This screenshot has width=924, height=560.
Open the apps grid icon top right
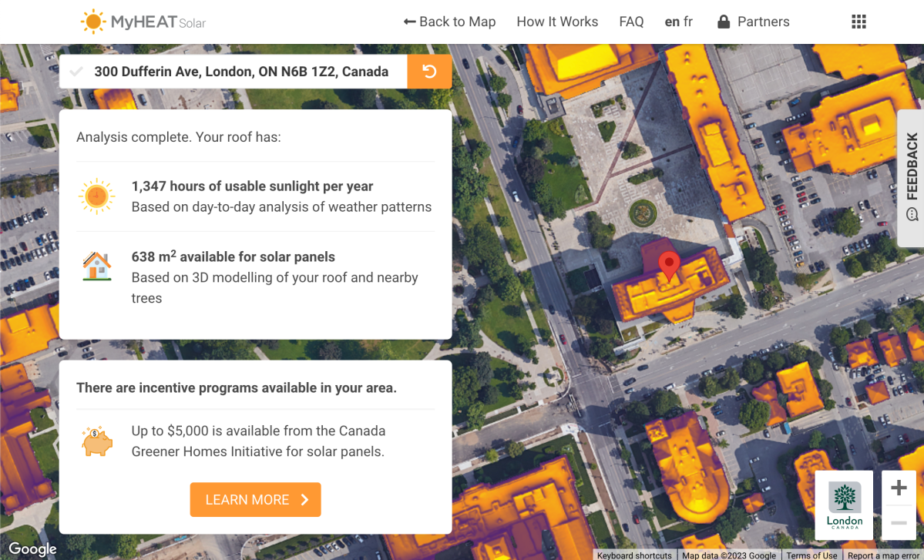pyautogui.click(x=858, y=21)
